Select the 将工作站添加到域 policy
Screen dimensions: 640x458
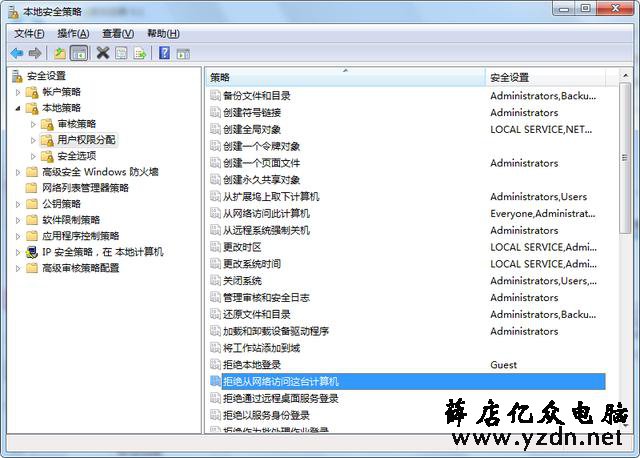click(407, 348)
